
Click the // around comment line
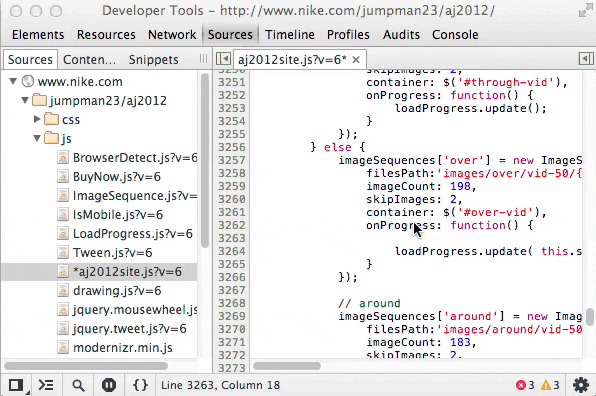[369, 303]
